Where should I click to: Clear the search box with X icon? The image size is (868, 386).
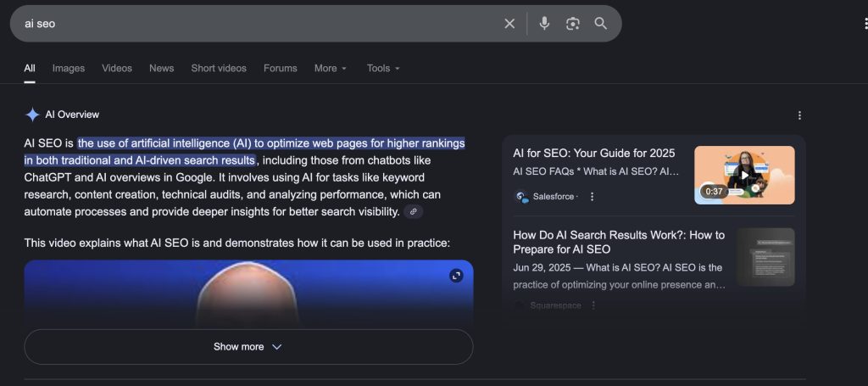click(x=509, y=24)
